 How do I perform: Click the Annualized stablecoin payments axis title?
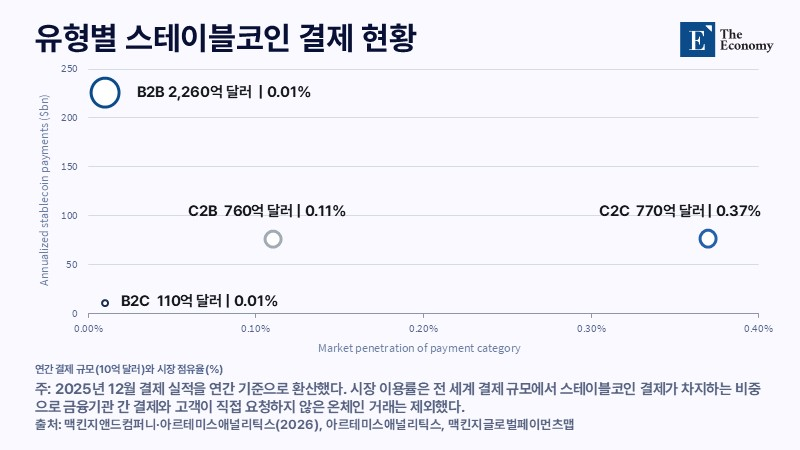[44, 190]
